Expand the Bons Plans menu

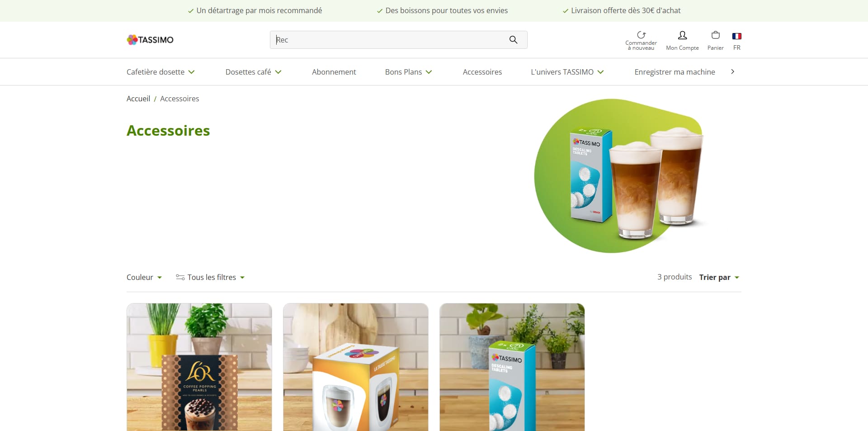pyautogui.click(x=408, y=72)
